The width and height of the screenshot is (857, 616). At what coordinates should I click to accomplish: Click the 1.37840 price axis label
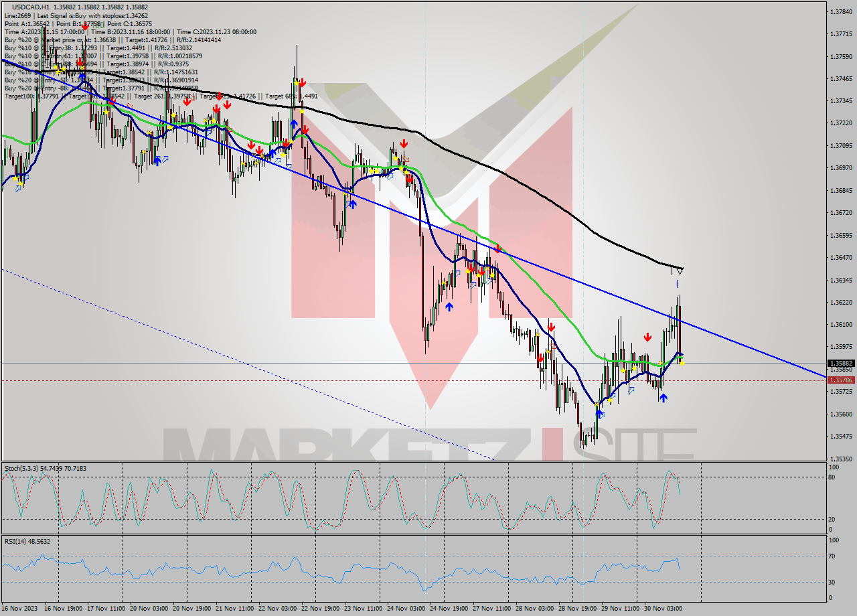pos(842,11)
